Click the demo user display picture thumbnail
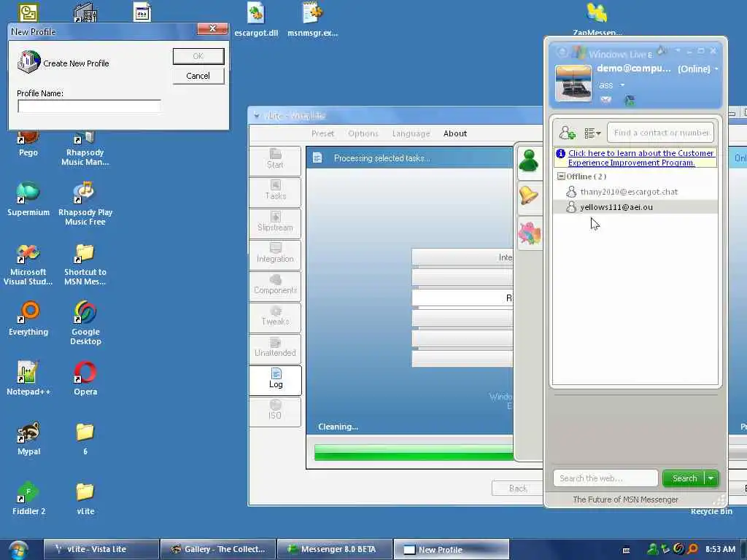The image size is (747, 560). [573, 83]
